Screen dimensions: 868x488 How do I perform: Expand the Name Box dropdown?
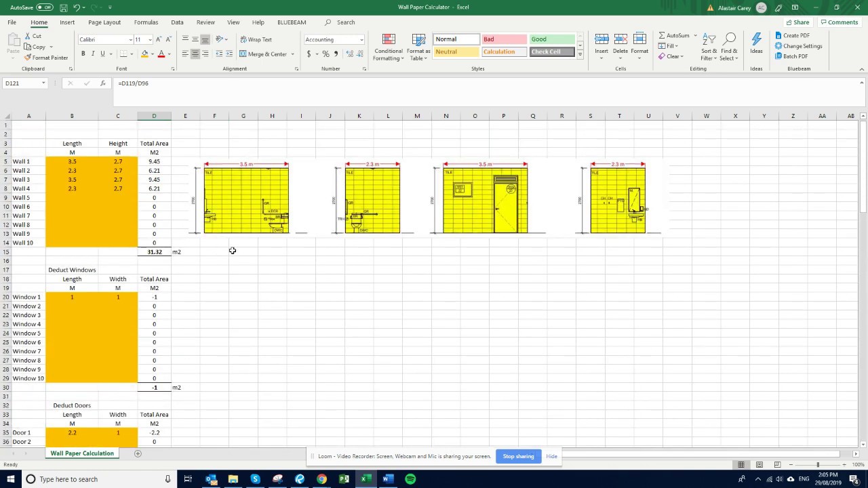(43, 83)
